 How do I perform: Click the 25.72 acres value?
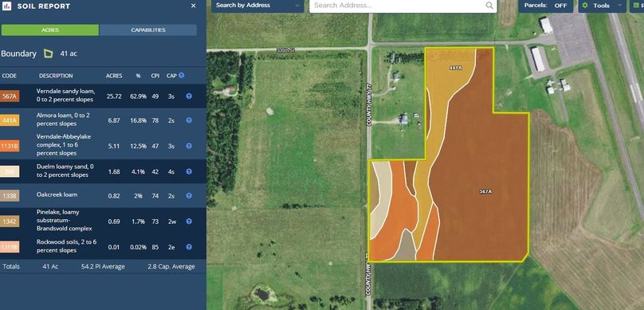114,96
